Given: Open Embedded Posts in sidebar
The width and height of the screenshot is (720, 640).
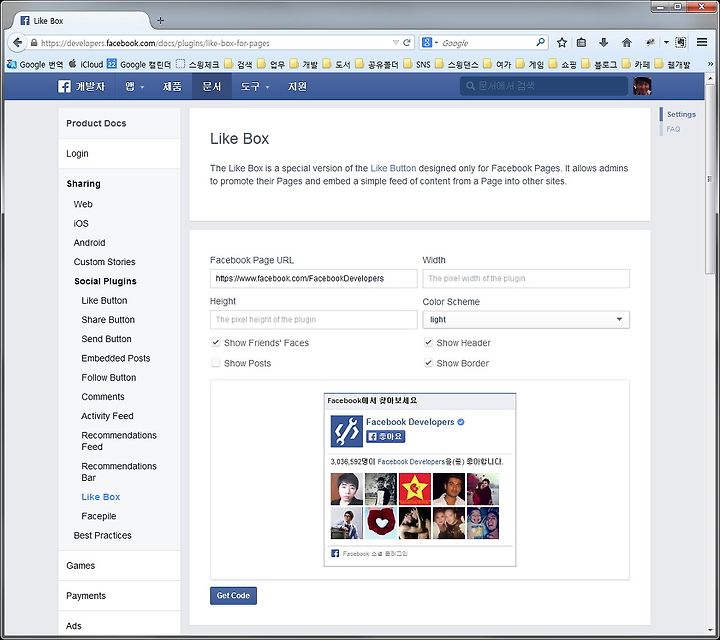Looking at the screenshot, I should (116, 358).
